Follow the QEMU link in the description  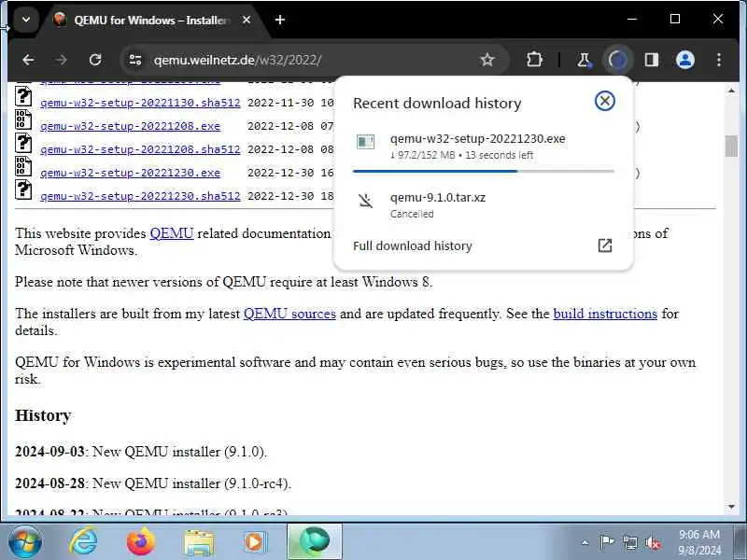(x=172, y=233)
